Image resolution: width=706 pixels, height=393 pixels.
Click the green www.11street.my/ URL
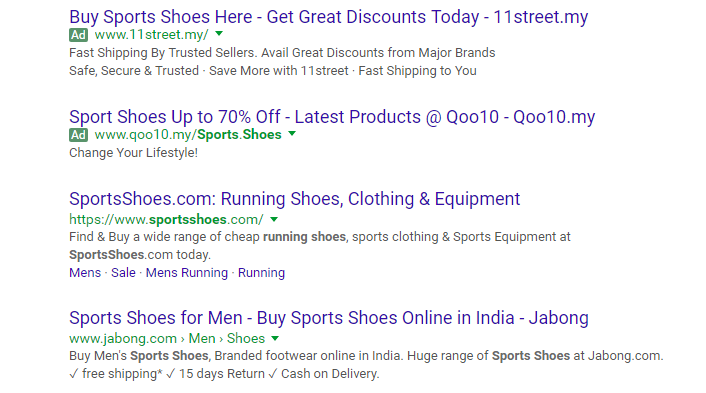tap(151, 35)
